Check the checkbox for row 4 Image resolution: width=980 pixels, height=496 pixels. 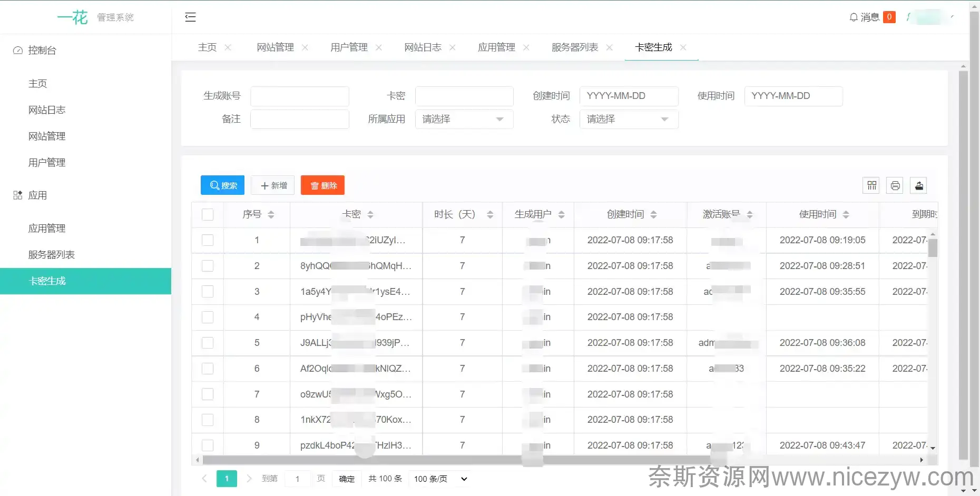click(x=208, y=317)
